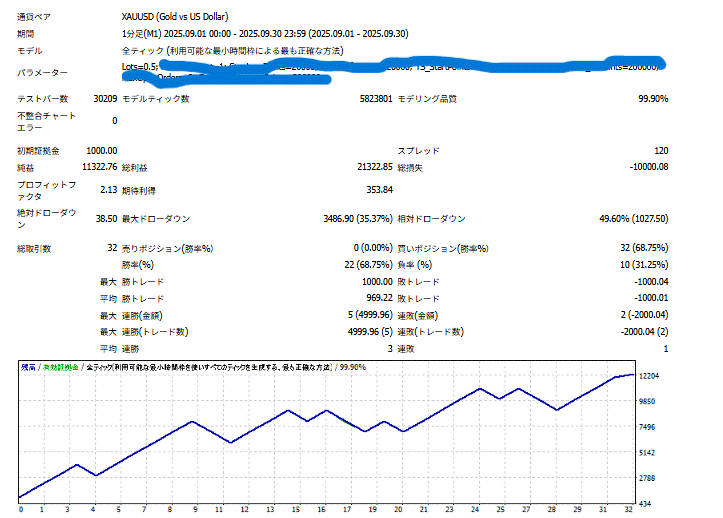Click the value 3486.90 (35.37%)
Image resolution: width=723 pixels, height=518 pixels.
coord(357,219)
